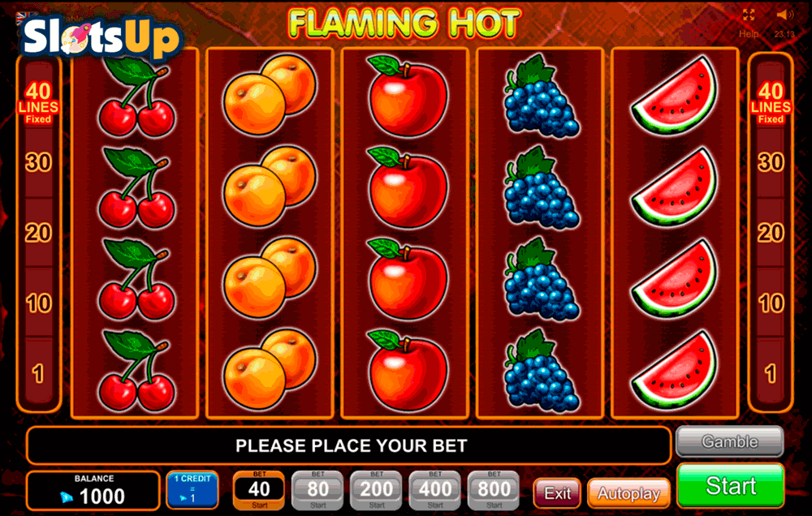Select the 40 bet option

259,489
